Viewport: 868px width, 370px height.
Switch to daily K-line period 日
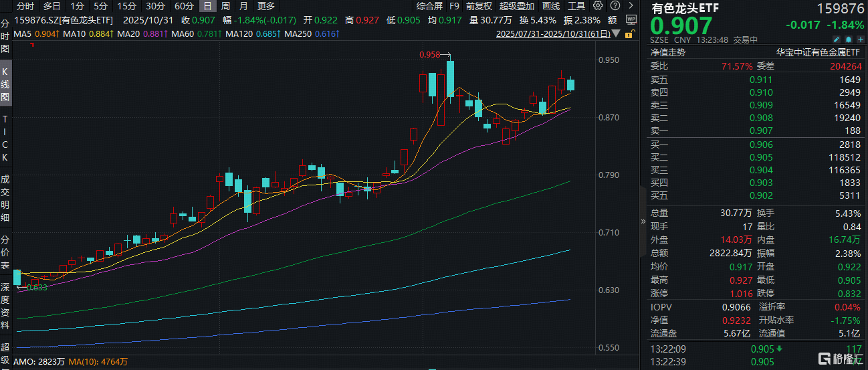point(208,6)
